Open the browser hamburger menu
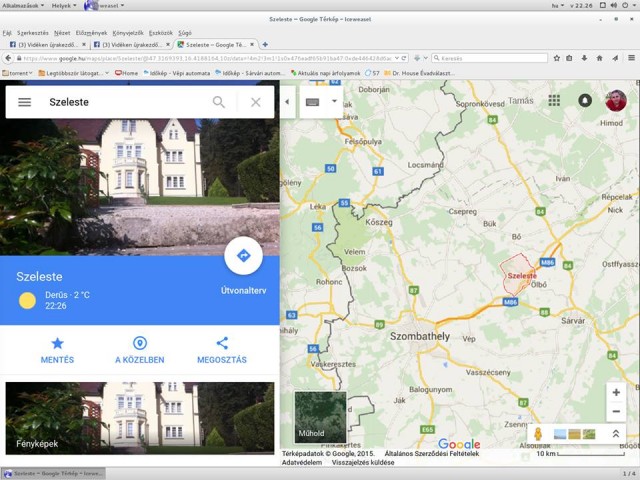640x480 pixels. 631,58
